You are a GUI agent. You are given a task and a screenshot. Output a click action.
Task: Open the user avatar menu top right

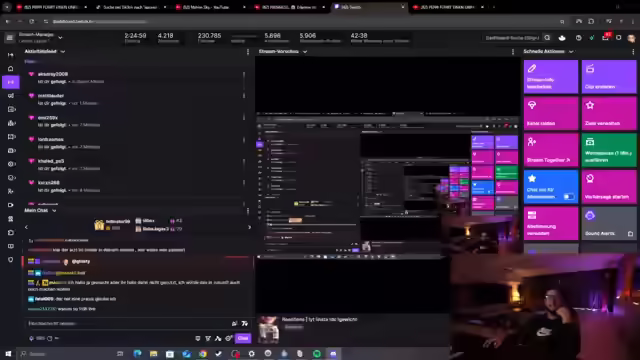tap(631, 38)
